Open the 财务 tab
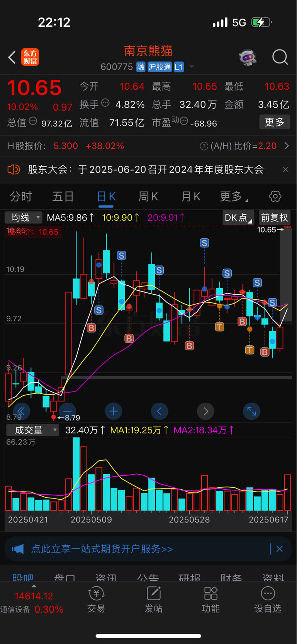This screenshot has height=644, width=297. [x=231, y=577]
